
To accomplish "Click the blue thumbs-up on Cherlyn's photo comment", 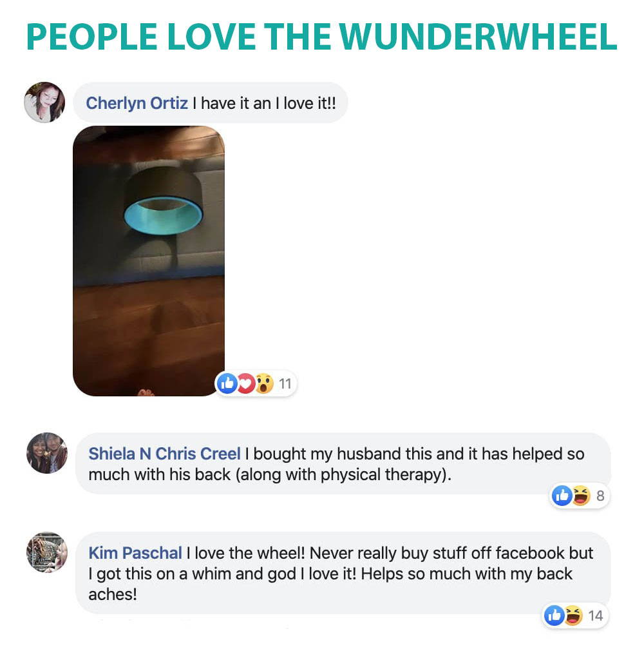I will tap(227, 383).
